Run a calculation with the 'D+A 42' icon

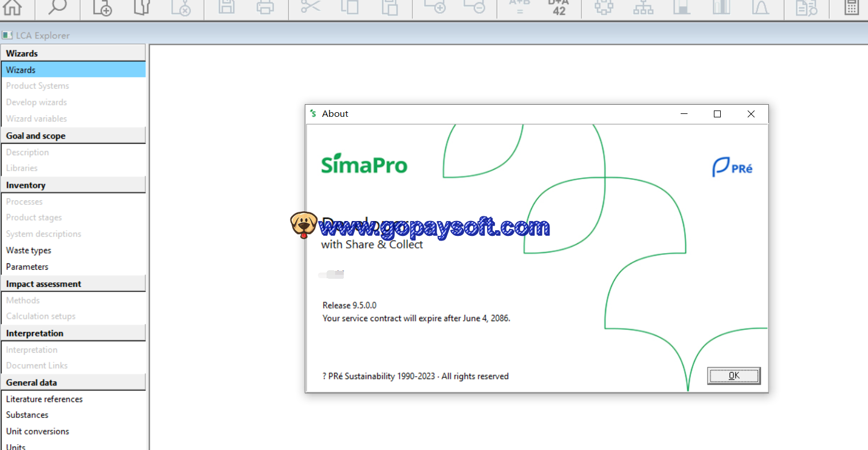pos(559,8)
